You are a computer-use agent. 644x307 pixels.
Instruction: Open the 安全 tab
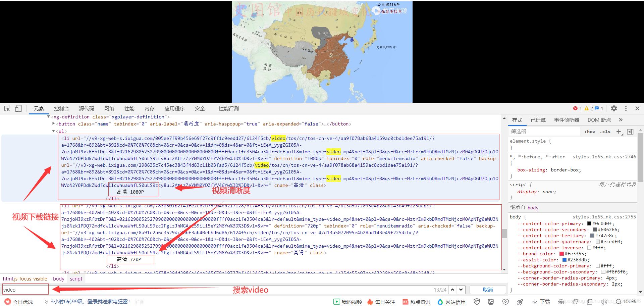[200, 108]
